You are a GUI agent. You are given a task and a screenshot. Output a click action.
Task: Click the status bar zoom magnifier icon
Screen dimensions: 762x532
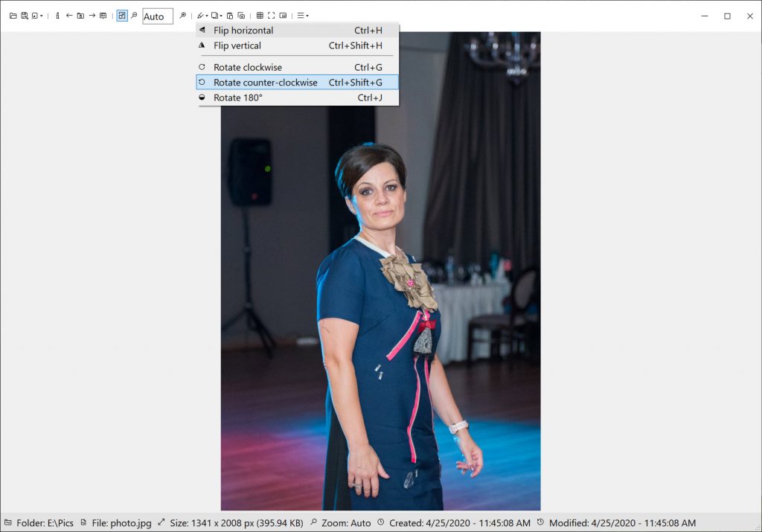point(313,523)
